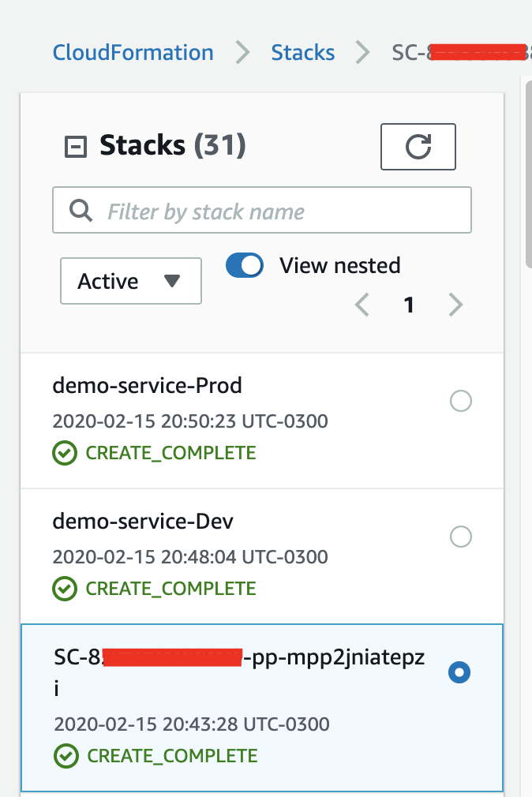532x797 pixels.
Task: Click demo-service-Prod green status checkmark icon
Action: pos(65,453)
